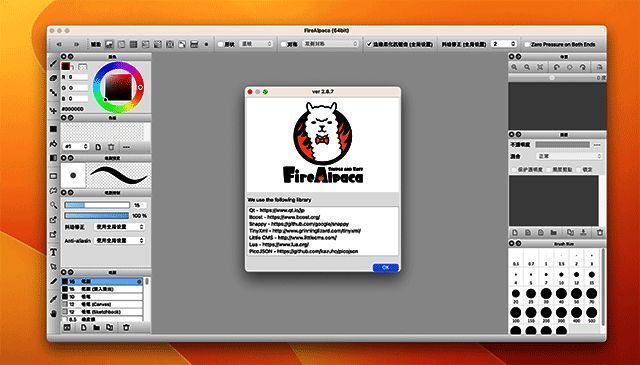Merge layer down in Layer panel
The image size is (640, 365).
(583, 233)
